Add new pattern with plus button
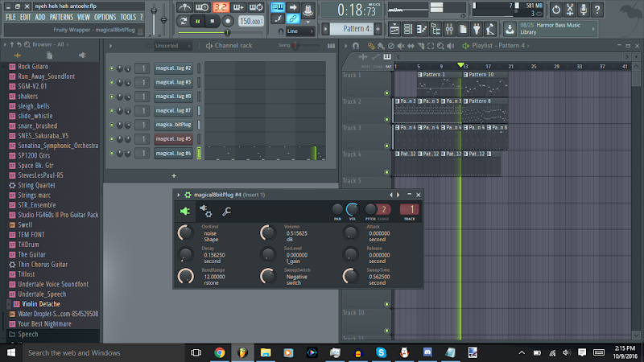The image size is (644, 362). (x=378, y=29)
